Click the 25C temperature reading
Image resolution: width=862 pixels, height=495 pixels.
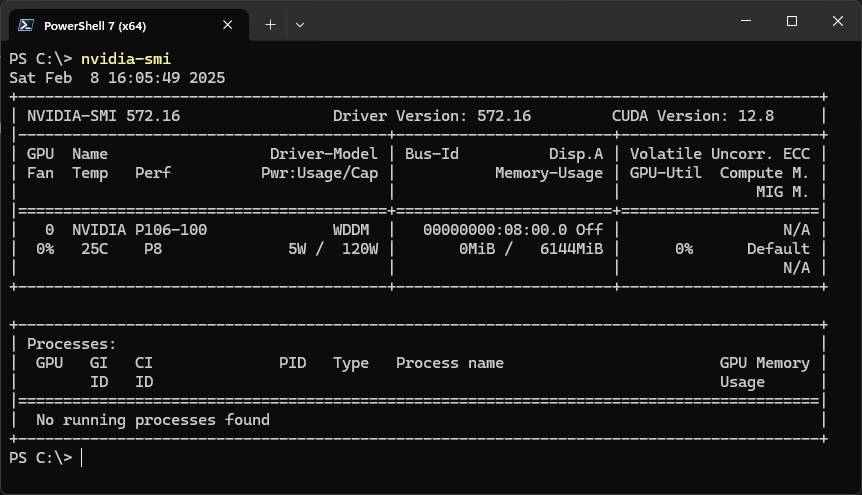(x=94, y=249)
